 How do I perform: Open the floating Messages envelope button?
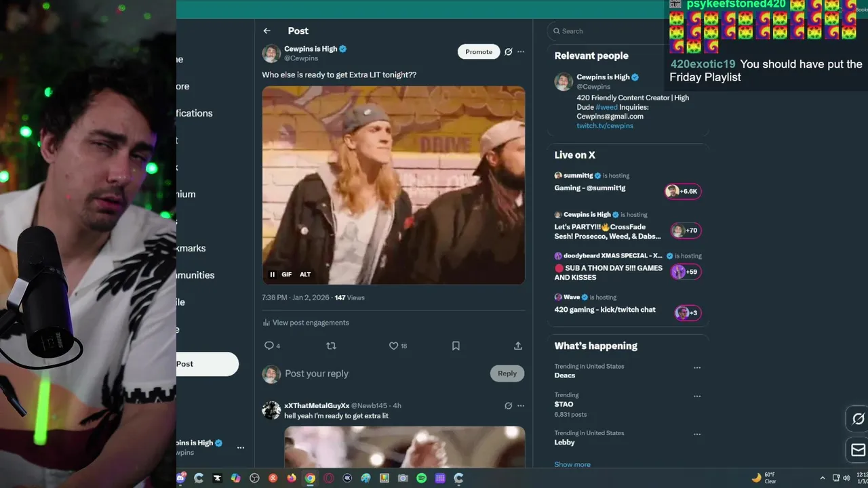tap(858, 450)
